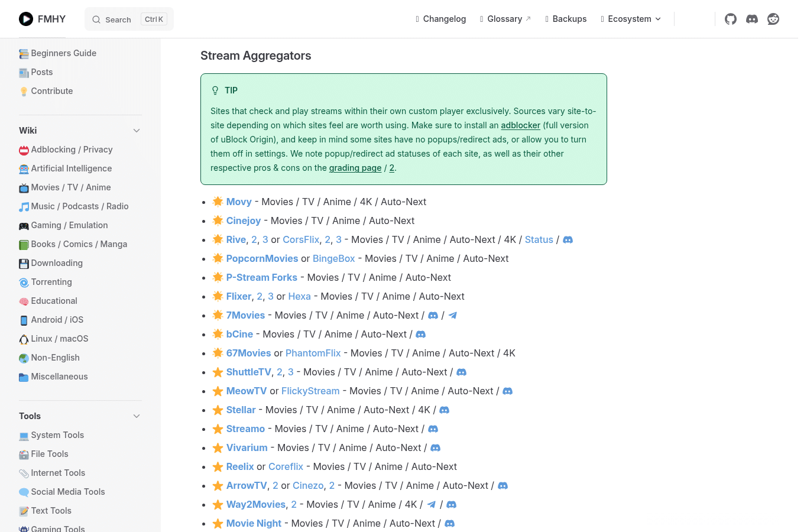Open the PhantomFlix link
The image size is (807, 532).
click(x=313, y=353)
